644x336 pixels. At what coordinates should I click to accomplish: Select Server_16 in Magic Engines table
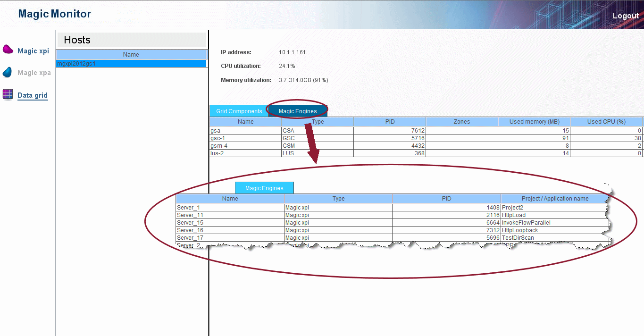tap(230, 230)
